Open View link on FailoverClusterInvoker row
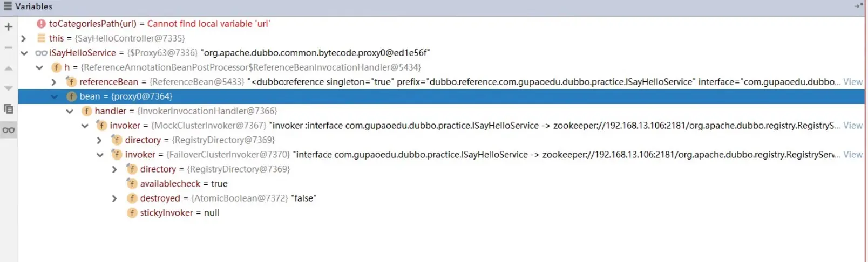This screenshot has height=262, width=868. (x=853, y=155)
